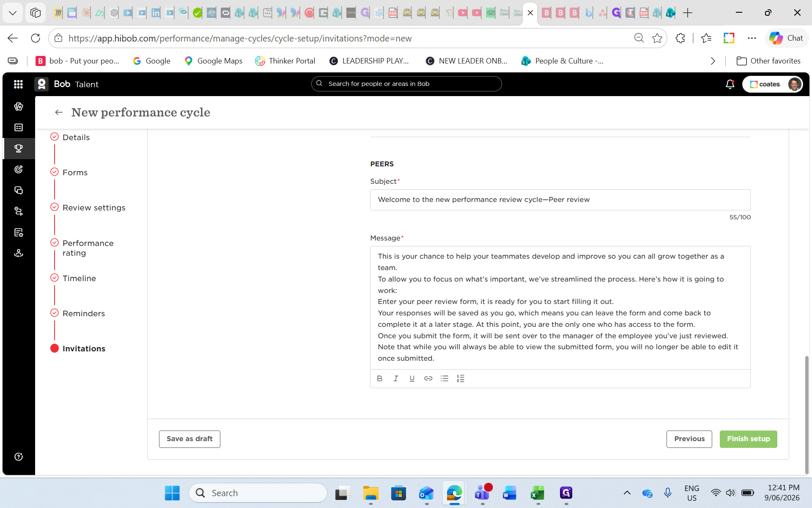The height and width of the screenshot is (508, 812).
Task: Click inside the Peers Message text area
Action: click(x=560, y=308)
